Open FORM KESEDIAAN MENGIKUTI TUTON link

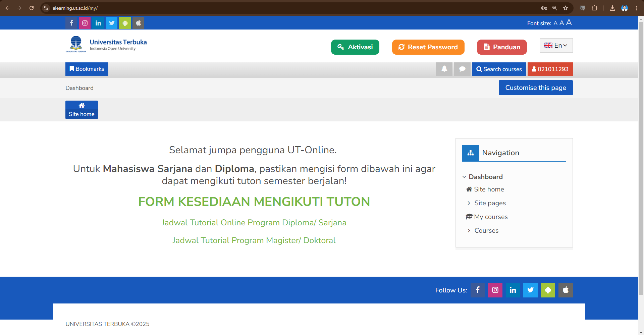click(254, 202)
